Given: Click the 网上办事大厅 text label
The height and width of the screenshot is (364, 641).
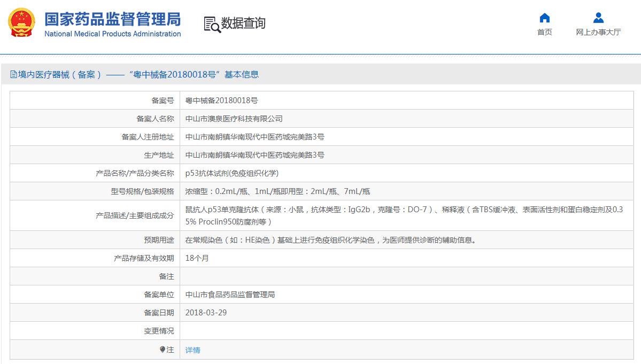Looking at the screenshot, I should click(x=598, y=32).
